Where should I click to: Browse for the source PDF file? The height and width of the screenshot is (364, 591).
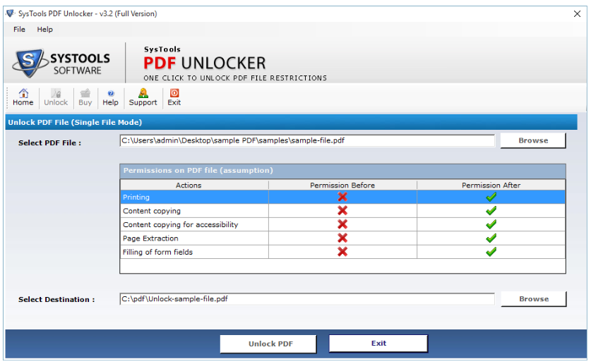[533, 140]
